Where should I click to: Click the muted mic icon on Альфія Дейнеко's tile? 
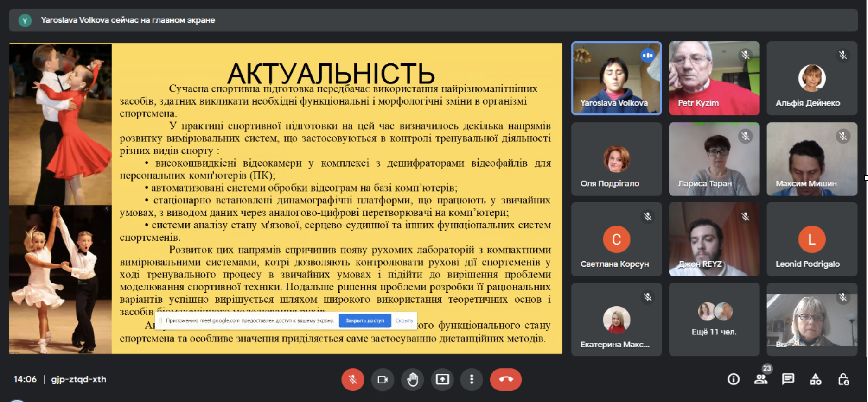pos(843,55)
